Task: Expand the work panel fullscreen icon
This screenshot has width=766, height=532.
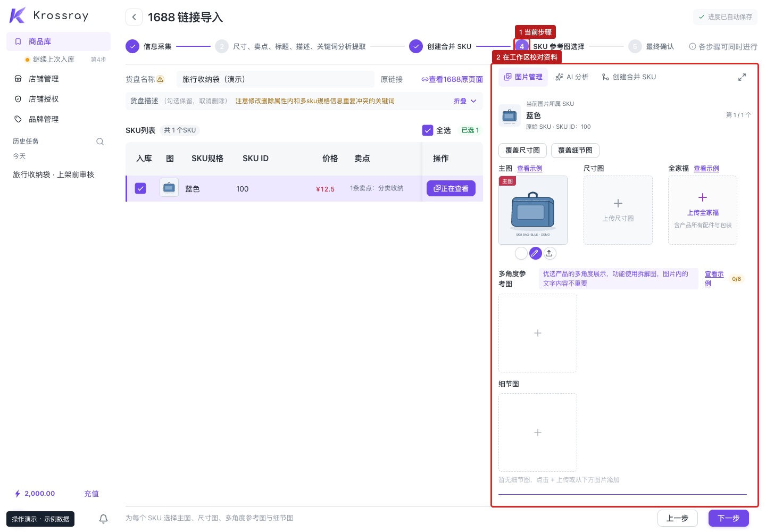Action: tap(742, 78)
